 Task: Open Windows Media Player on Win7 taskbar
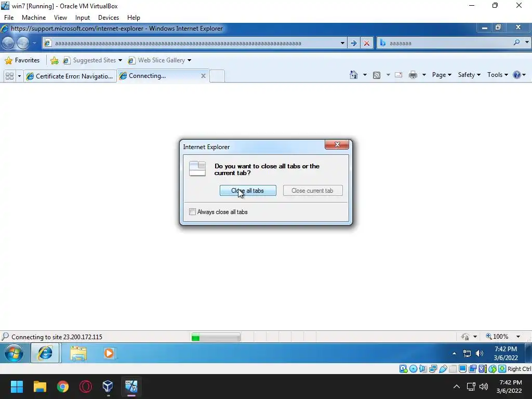[109, 353]
